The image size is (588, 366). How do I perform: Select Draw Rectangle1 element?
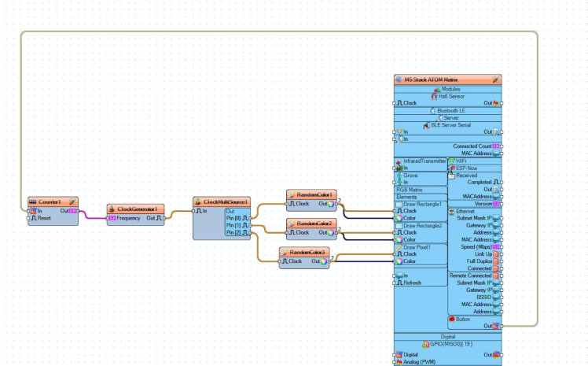pos(423,204)
